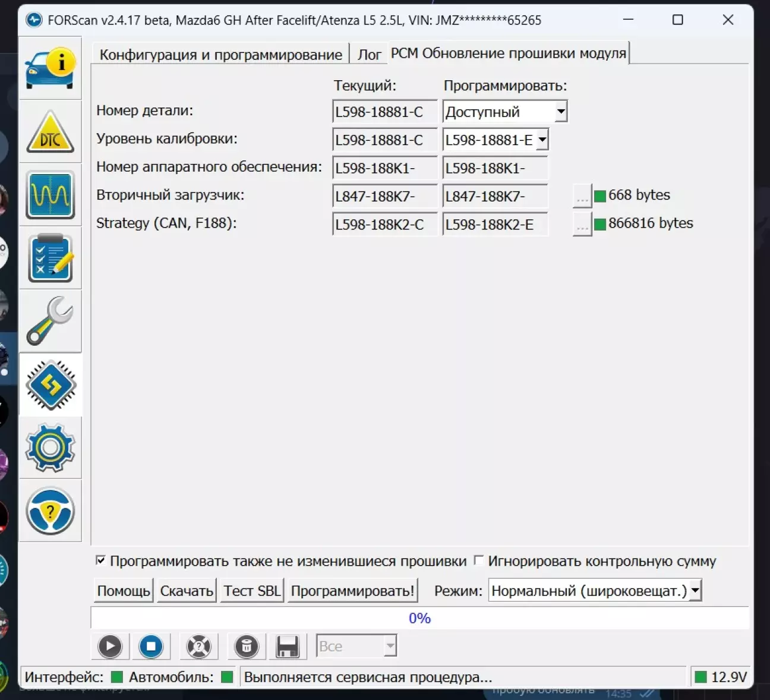The height and width of the screenshot is (700, 770).
Task: Open the configuration and programming chip section
Action: [51, 384]
